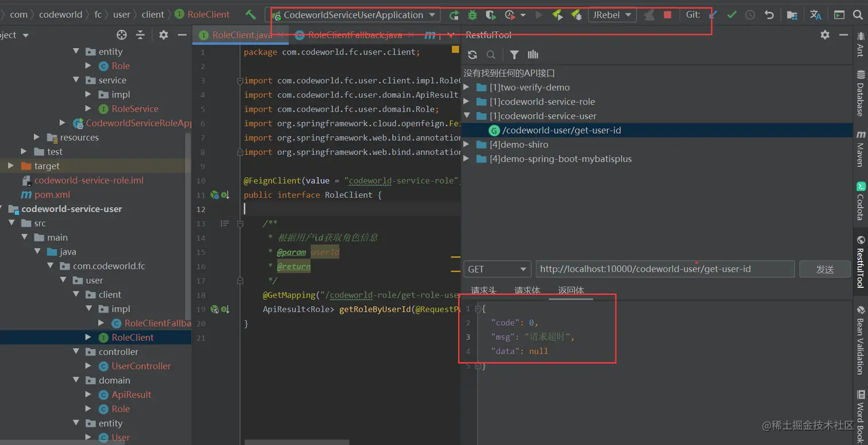Rerun the application with green arrow icon
868x445 pixels.
(454, 15)
